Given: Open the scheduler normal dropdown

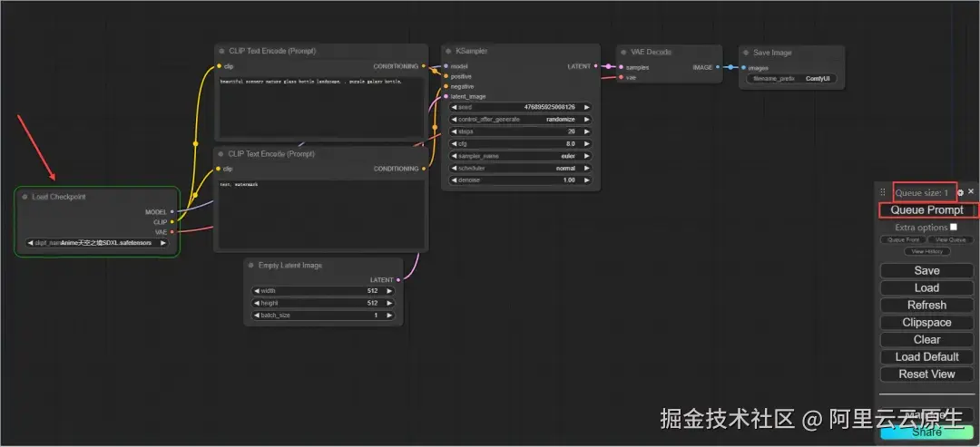Looking at the screenshot, I should [x=520, y=168].
